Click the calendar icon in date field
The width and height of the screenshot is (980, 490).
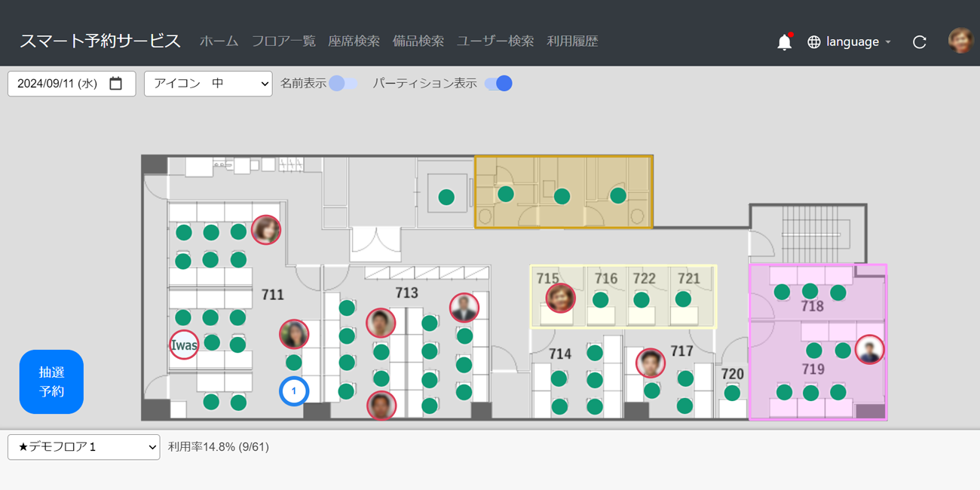click(115, 84)
